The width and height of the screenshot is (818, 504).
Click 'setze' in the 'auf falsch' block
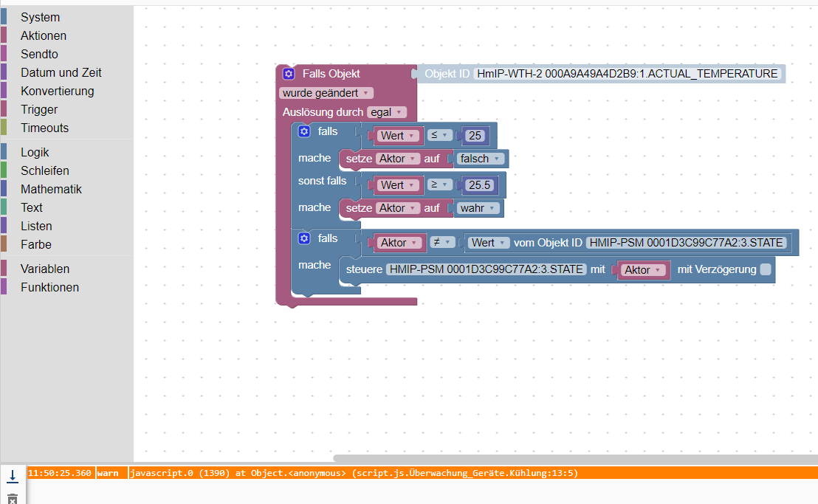[359, 159]
